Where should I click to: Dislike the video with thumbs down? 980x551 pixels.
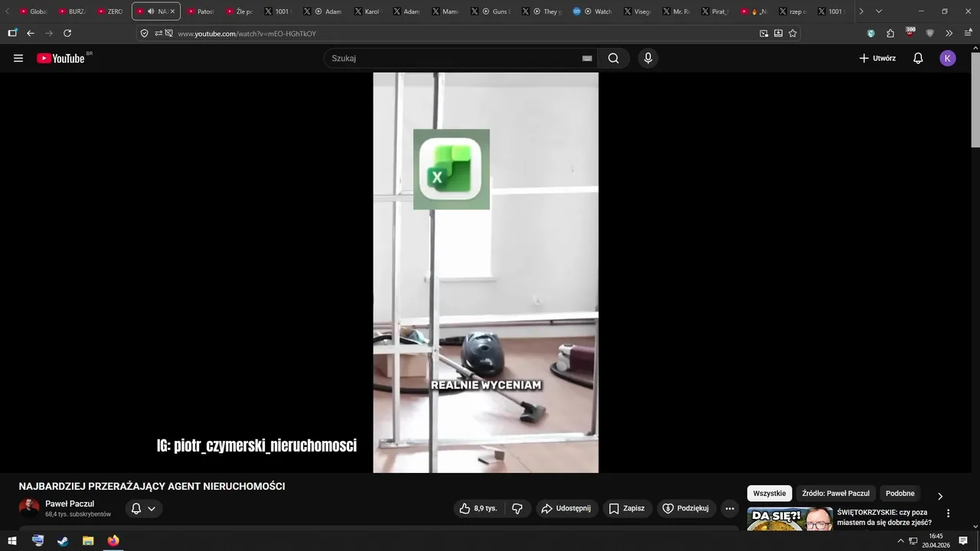[518, 508]
